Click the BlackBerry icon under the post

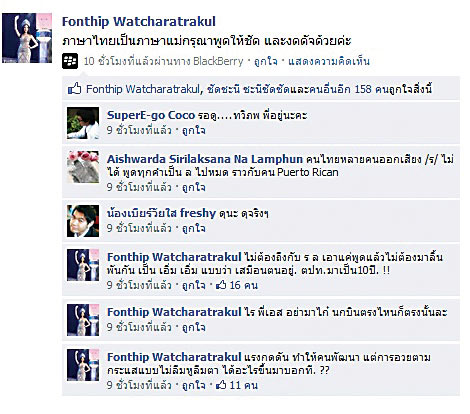[70, 61]
